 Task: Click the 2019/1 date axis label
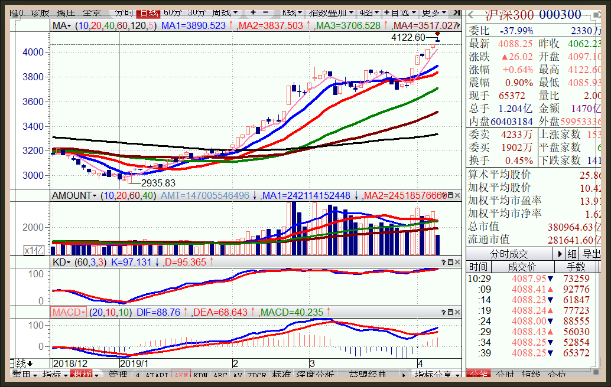pyautogui.click(x=134, y=364)
